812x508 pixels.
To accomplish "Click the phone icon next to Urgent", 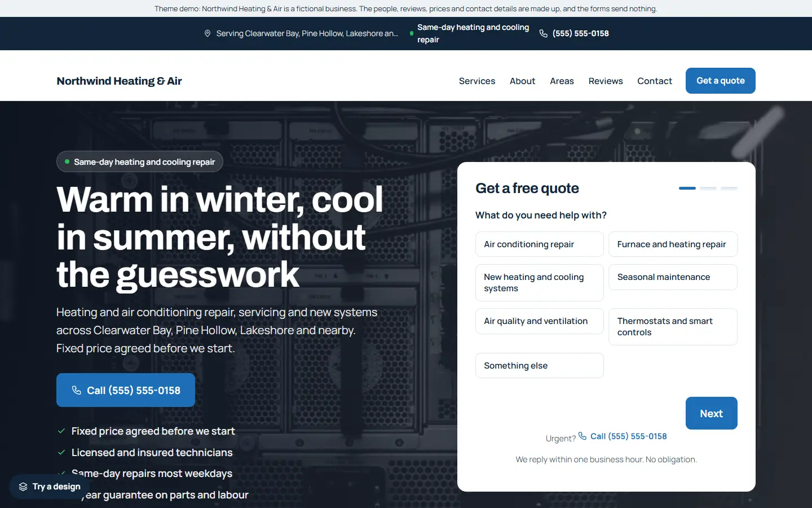I will [x=582, y=436].
